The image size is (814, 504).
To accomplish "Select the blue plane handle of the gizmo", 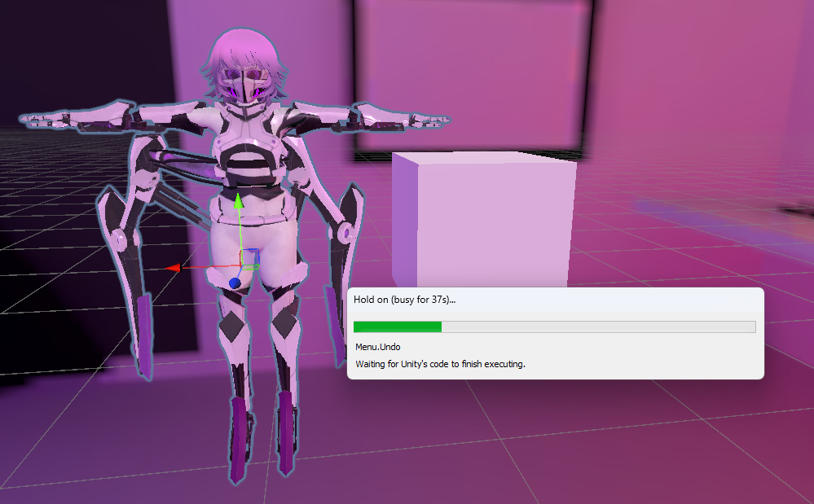I will click(x=251, y=257).
